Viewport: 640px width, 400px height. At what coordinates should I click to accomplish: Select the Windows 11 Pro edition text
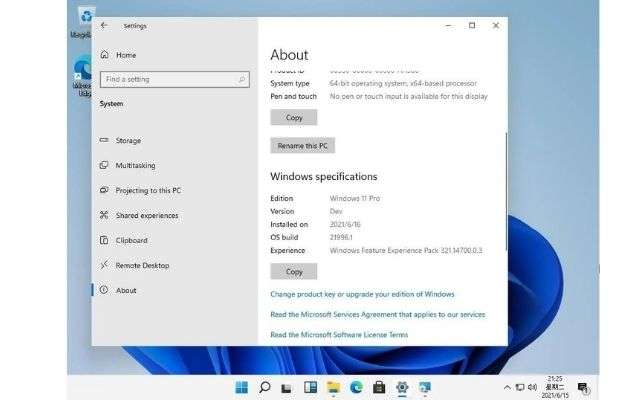(355, 198)
